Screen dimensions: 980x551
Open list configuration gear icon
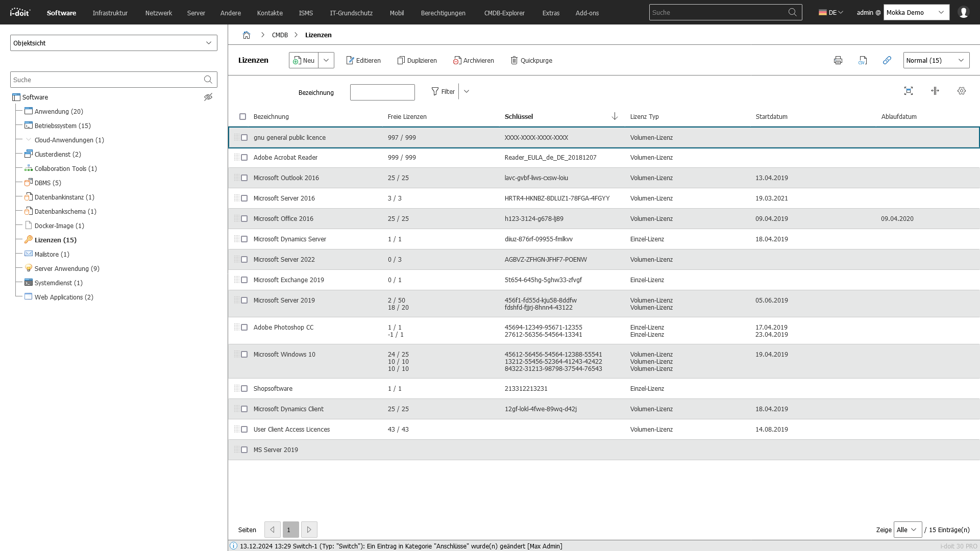(x=962, y=91)
